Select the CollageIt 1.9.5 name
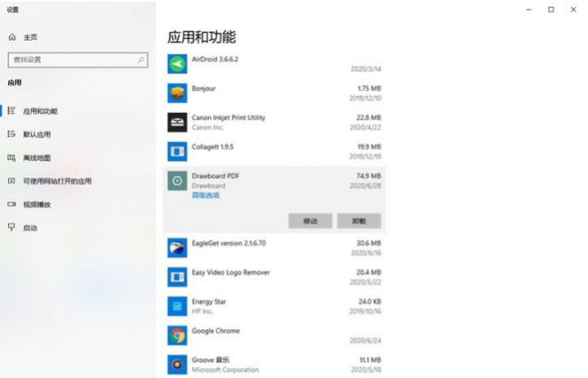588x378 pixels. pyautogui.click(x=213, y=147)
